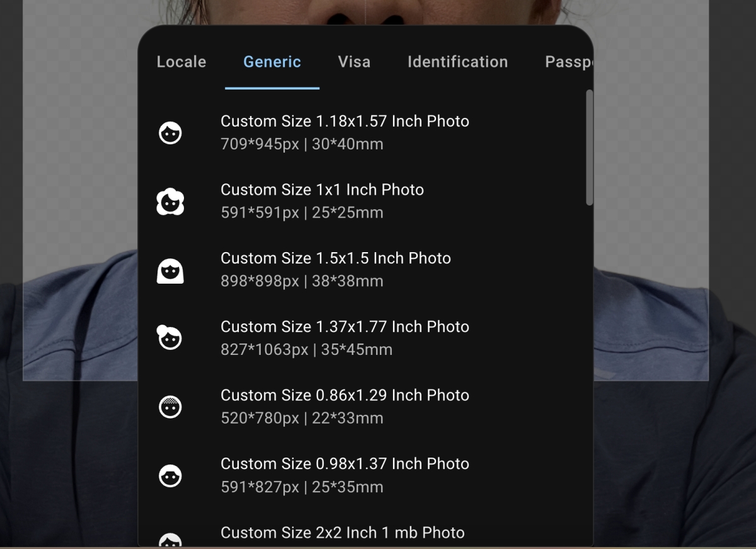Click the photo crop area behind the popup
The width and height of the screenshot is (756, 549).
click(649, 189)
